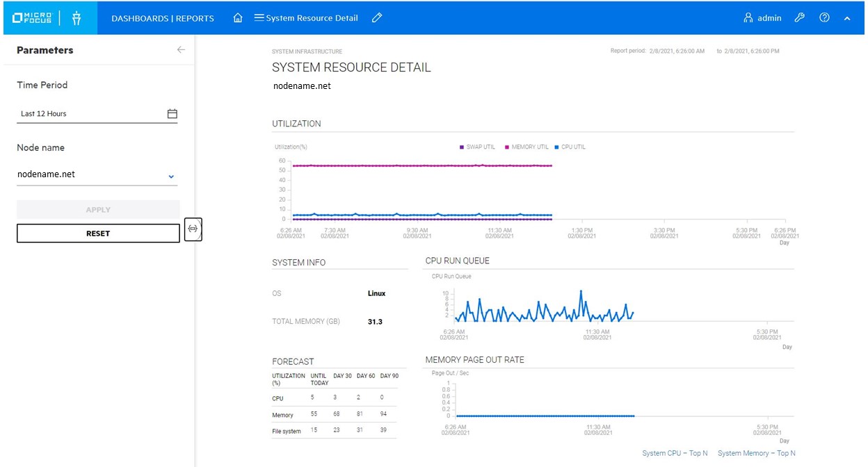Click the SYSTEM RESOURCE DETAIL heading
The height and width of the screenshot is (467, 868).
coord(351,67)
